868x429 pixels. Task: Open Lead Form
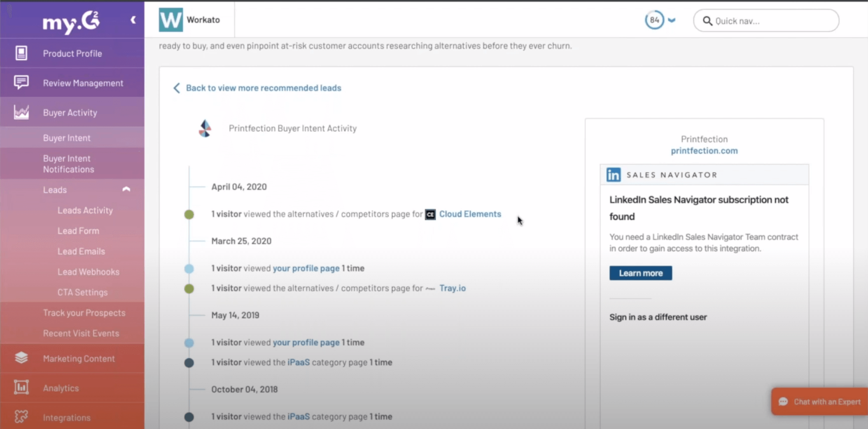pos(78,231)
